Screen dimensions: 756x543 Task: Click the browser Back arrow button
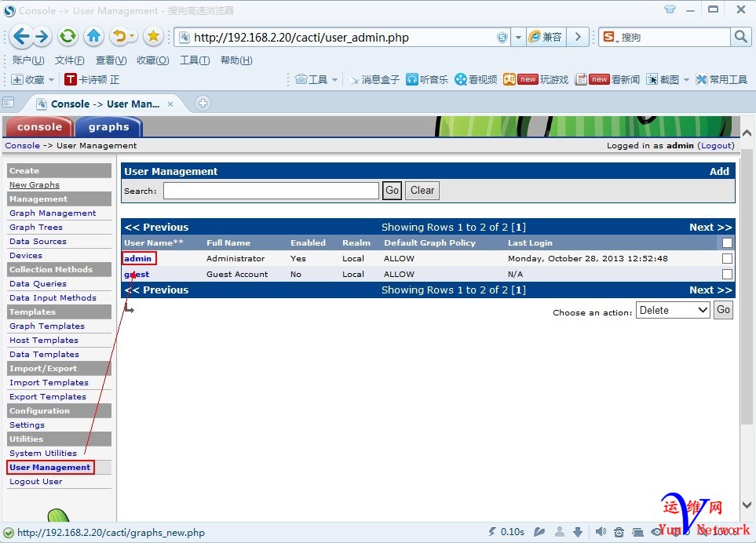click(x=21, y=37)
